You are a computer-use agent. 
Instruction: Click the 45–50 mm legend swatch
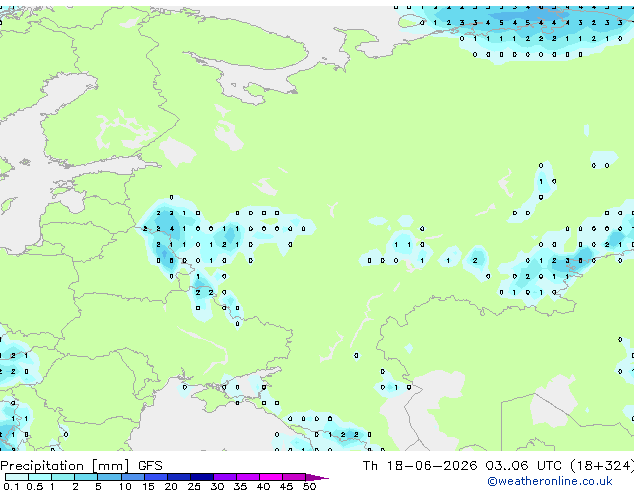(294, 477)
